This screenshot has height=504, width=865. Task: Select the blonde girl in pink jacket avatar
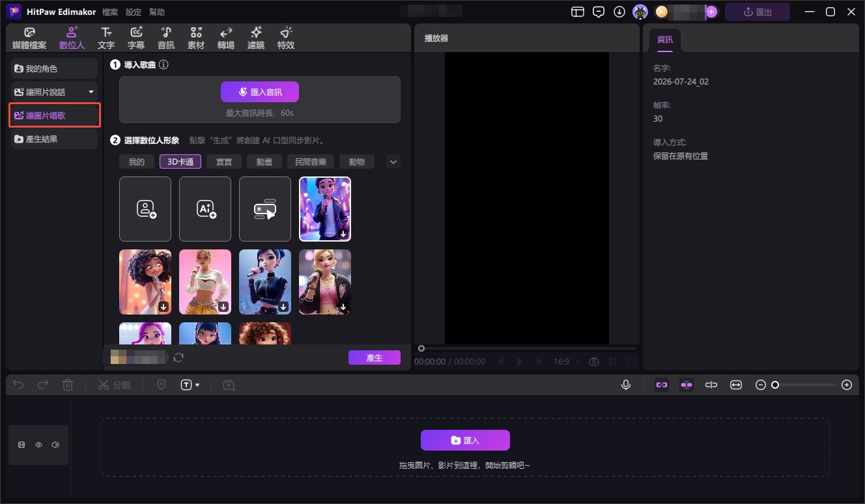325,282
